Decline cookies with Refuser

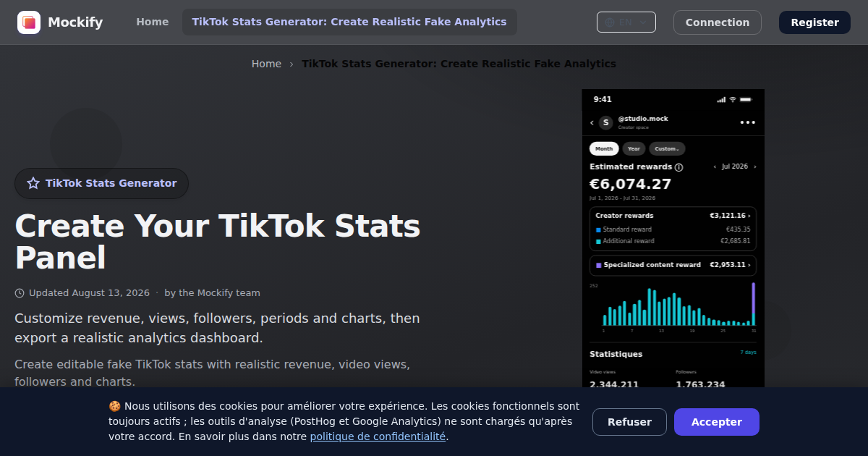pyautogui.click(x=629, y=422)
